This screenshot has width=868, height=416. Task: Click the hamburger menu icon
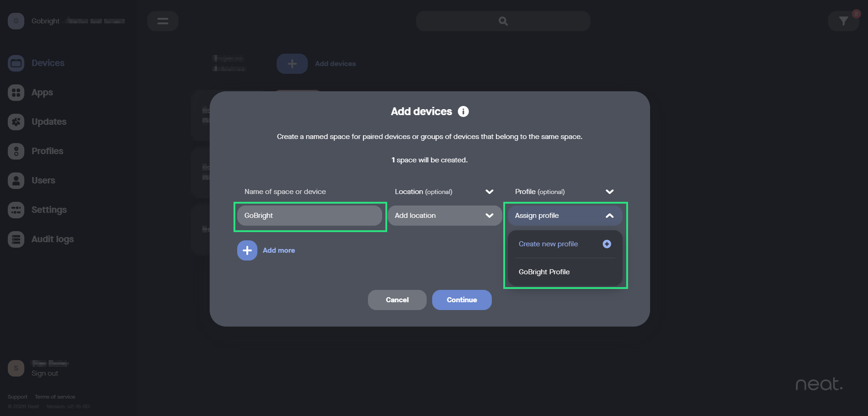[x=163, y=21]
